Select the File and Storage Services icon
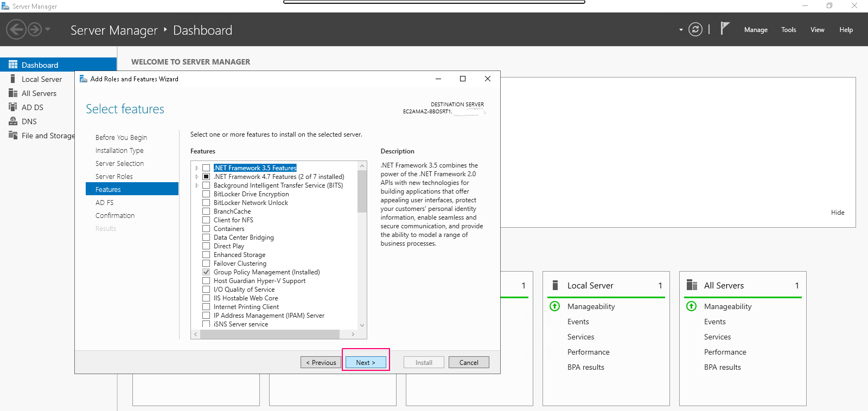Viewport: 868px width, 411px height. [13, 135]
